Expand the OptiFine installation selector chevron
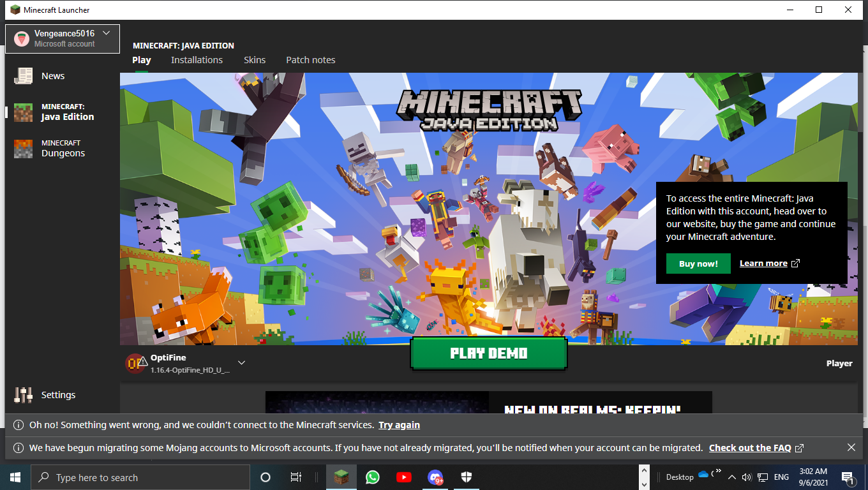The height and width of the screenshot is (490, 868). click(241, 363)
